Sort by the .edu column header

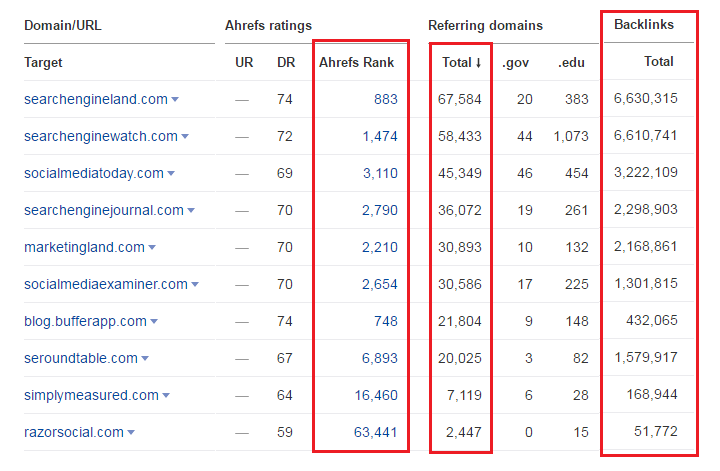(x=571, y=62)
